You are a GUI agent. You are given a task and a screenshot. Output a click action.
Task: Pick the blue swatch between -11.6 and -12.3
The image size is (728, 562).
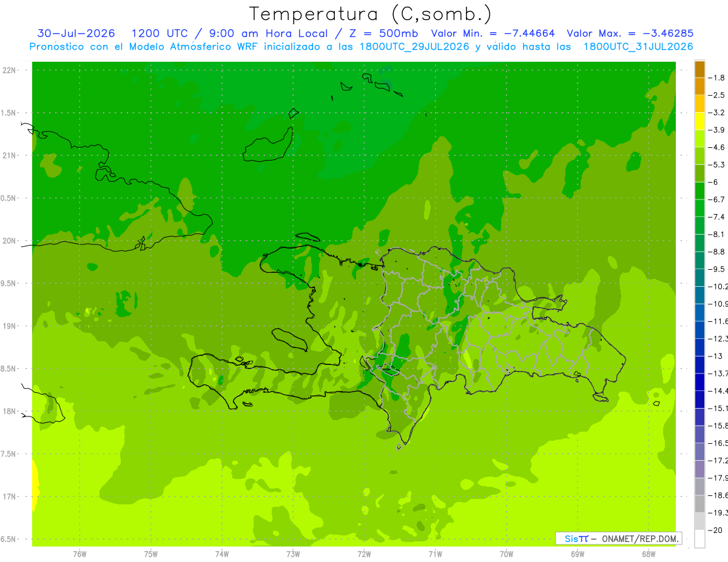pyautogui.click(x=699, y=330)
